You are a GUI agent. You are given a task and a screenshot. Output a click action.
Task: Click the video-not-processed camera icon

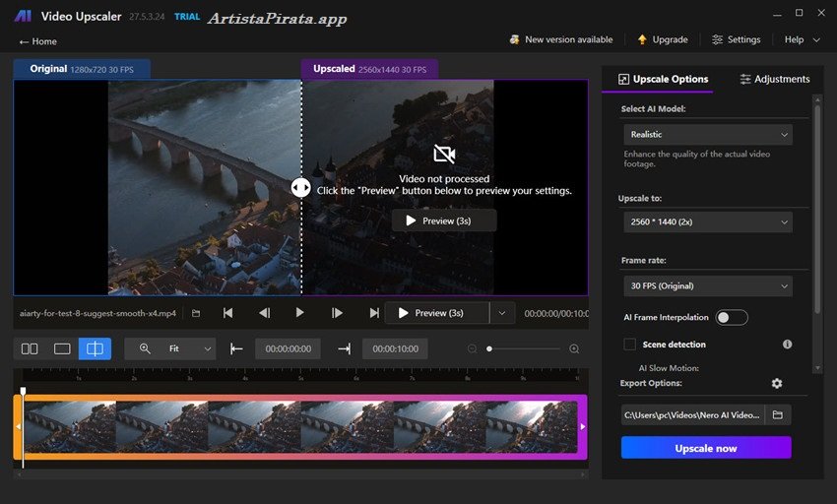coord(444,155)
